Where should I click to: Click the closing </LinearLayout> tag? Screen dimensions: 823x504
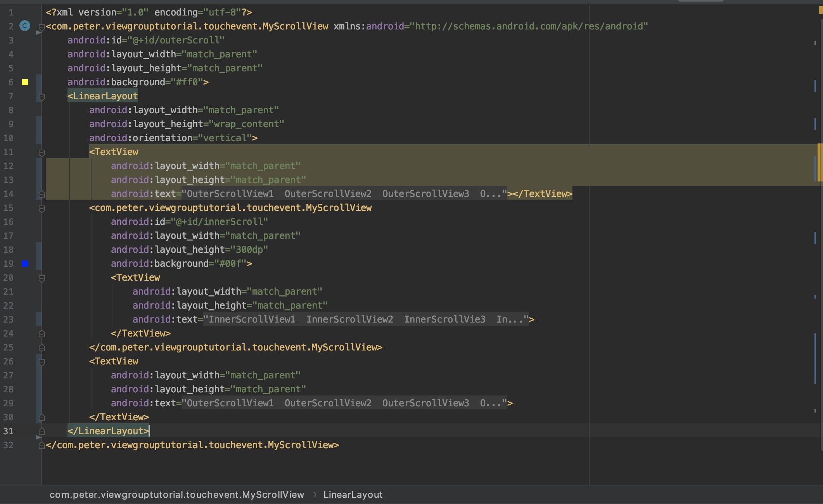pos(108,431)
